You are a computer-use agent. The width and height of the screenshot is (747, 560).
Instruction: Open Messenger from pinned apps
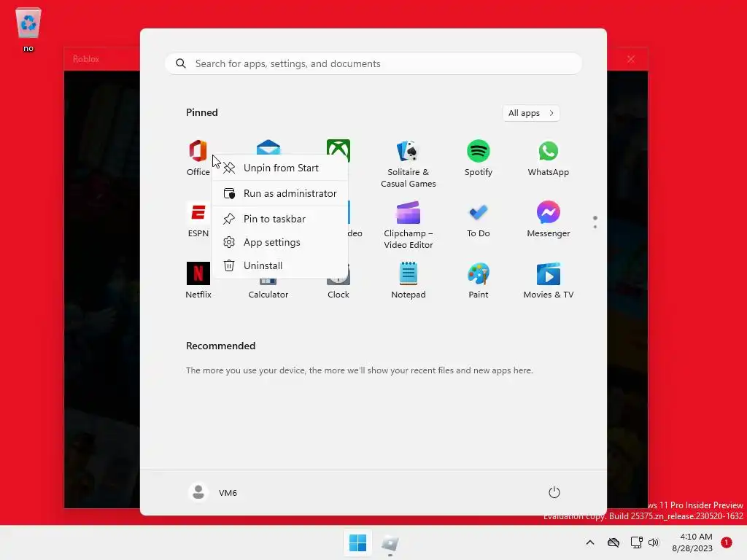click(x=549, y=219)
